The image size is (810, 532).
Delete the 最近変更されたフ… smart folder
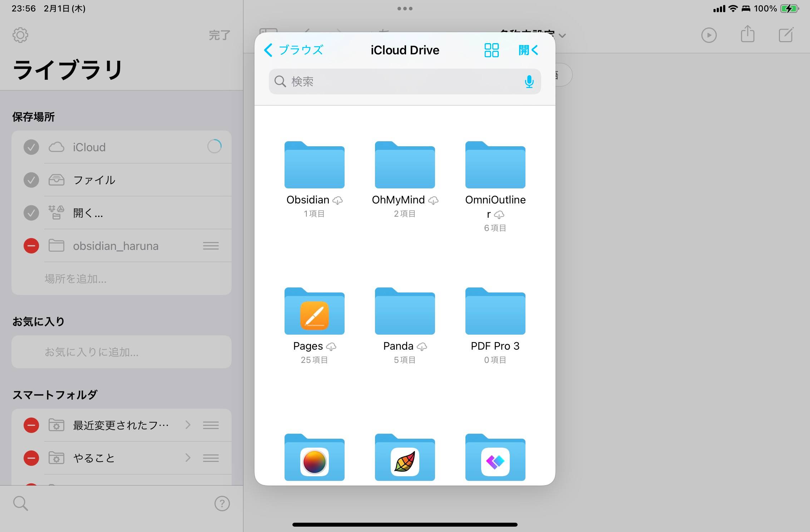31,425
